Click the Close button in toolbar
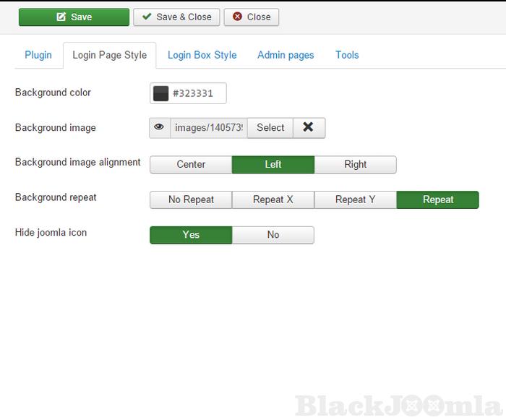Viewport: 506px width, 420px height. tap(252, 17)
